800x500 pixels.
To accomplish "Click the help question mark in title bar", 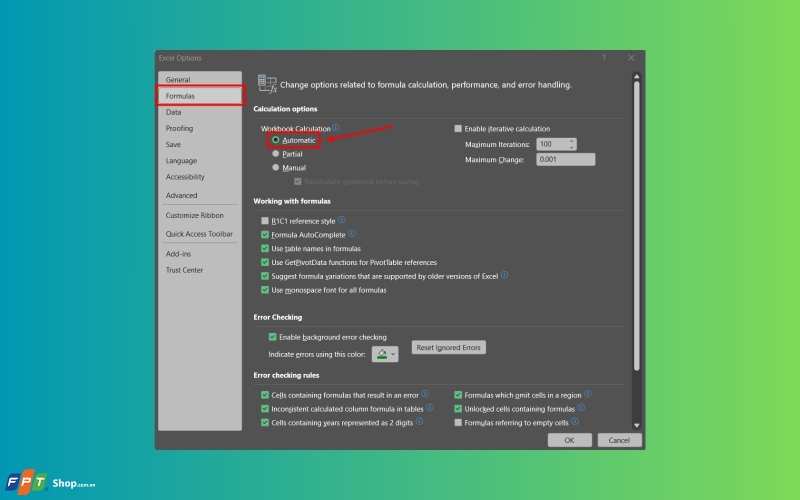I will click(x=604, y=58).
